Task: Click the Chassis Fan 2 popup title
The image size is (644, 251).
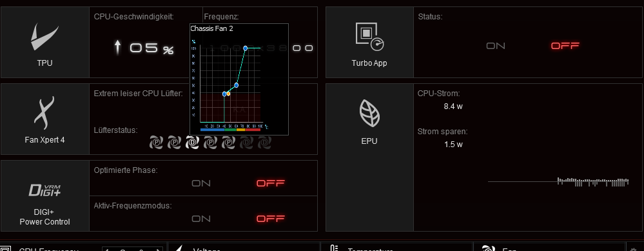Action: point(212,29)
